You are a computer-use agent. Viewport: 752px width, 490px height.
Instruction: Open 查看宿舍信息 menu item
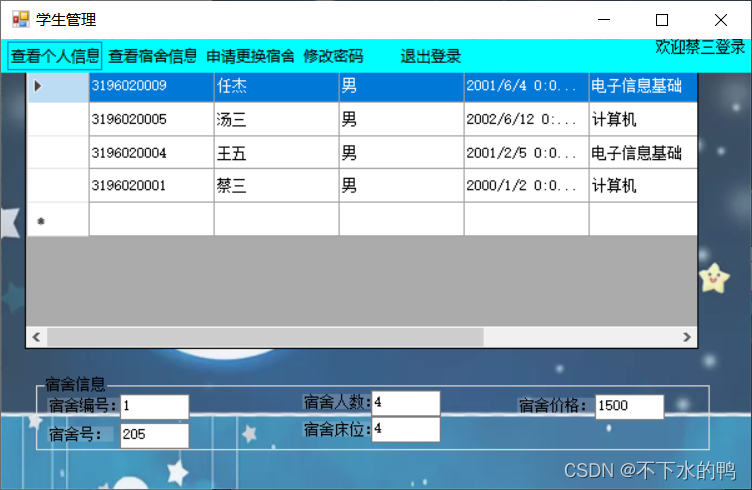point(152,56)
